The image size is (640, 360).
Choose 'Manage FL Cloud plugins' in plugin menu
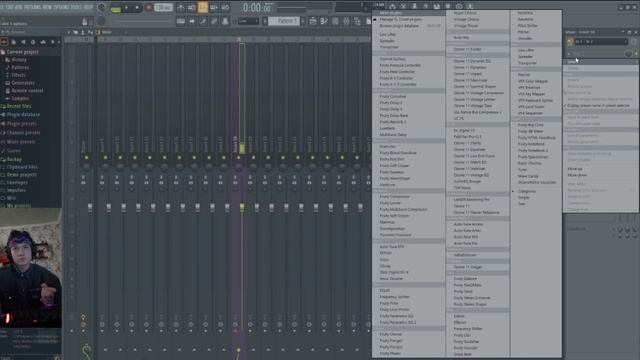point(400,20)
